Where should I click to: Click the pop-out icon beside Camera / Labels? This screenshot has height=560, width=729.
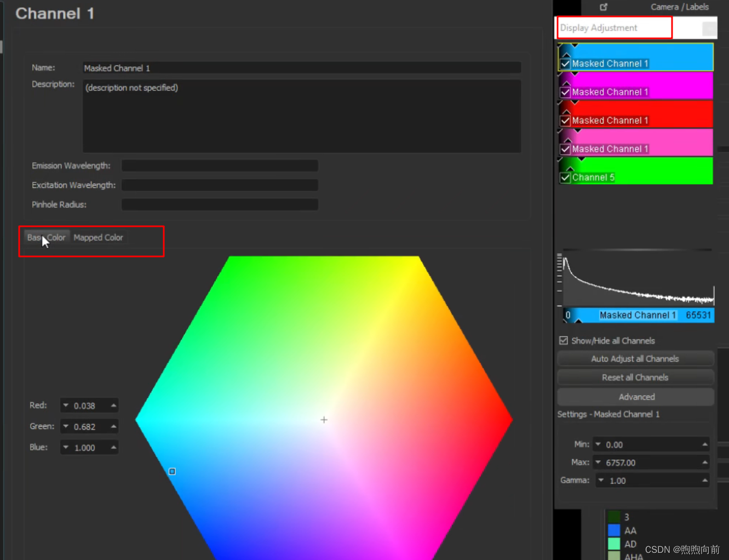point(604,7)
